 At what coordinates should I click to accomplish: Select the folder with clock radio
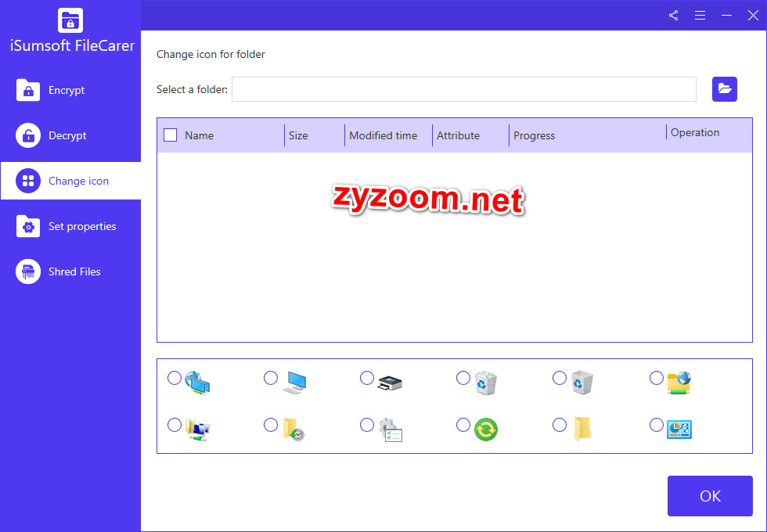coord(271,425)
